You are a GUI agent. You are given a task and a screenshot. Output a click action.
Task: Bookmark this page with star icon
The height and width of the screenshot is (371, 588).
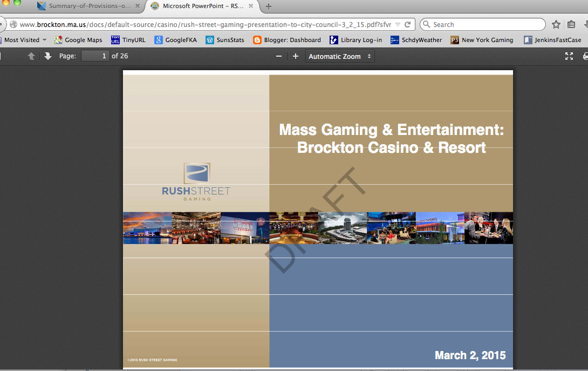point(556,24)
